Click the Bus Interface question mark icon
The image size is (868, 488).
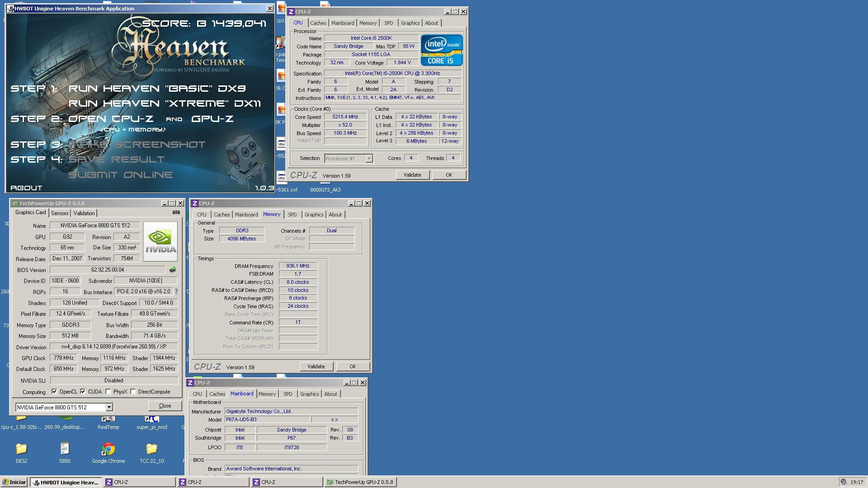pos(176,291)
